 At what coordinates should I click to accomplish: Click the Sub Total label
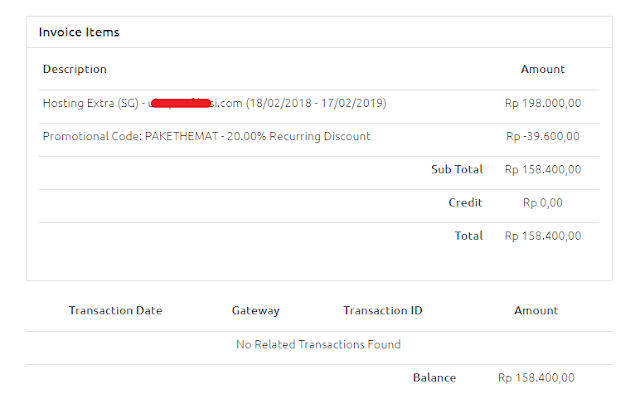click(x=457, y=170)
